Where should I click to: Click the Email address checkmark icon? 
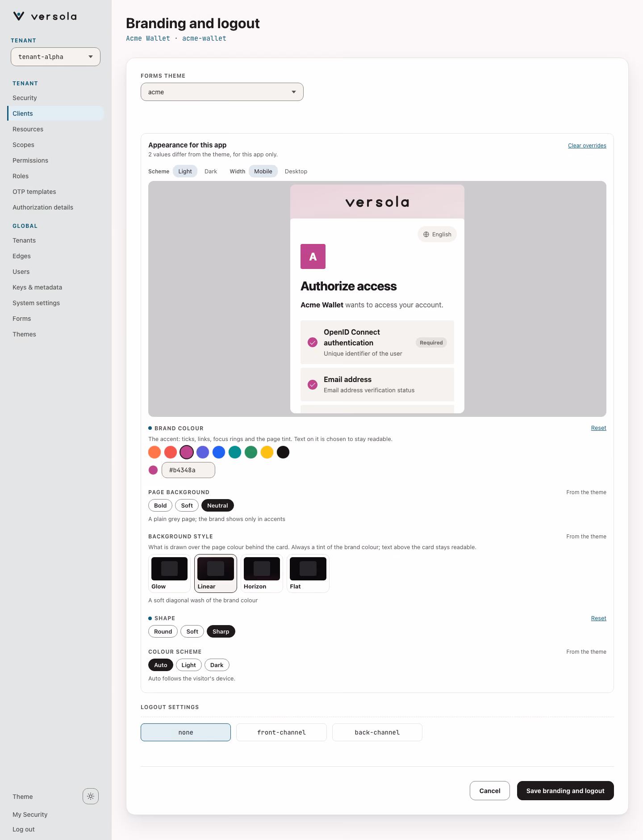(313, 385)
